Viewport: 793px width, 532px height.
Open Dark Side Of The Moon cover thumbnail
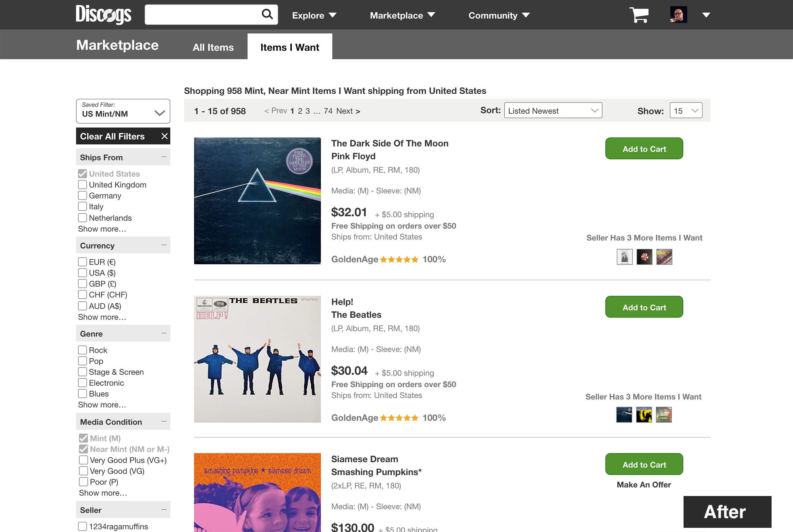tap(257, 201)
